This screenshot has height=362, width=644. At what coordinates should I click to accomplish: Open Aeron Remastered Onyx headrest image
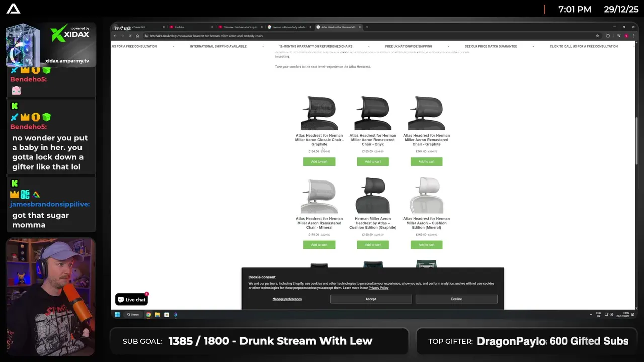click(373, 113)
